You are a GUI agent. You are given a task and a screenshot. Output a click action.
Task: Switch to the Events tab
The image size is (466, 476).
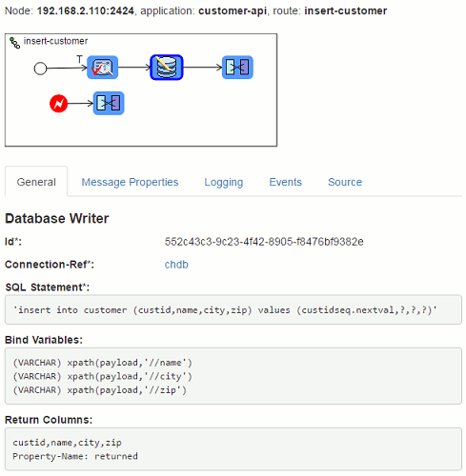(286, 182)
